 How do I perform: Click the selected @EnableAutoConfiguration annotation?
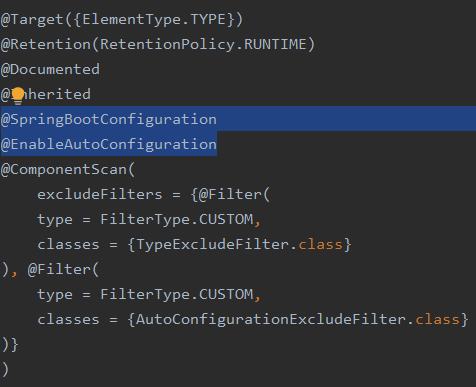pos(109,145)
